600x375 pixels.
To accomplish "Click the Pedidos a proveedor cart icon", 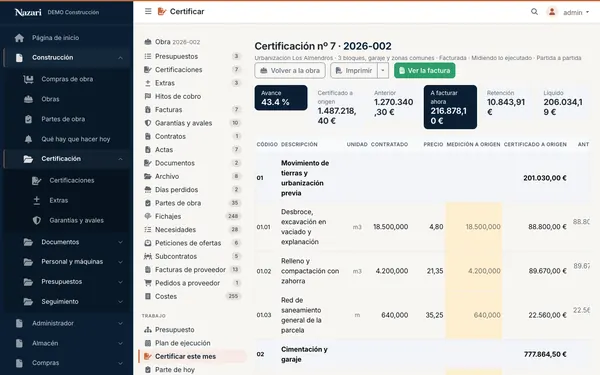I will pyautogui.click(x=147, y=283).
